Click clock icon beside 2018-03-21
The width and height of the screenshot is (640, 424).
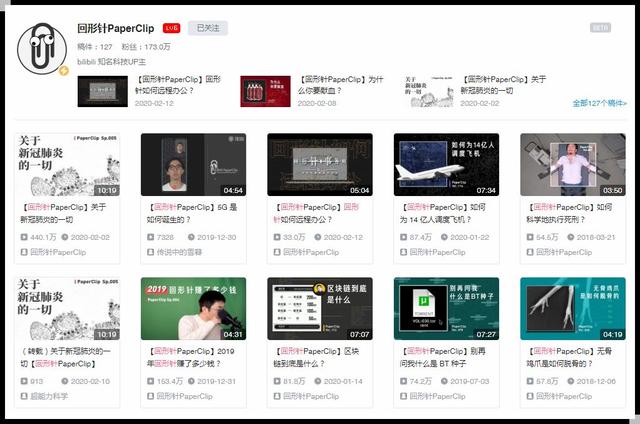pyautogui.click(x=571, y=237)
